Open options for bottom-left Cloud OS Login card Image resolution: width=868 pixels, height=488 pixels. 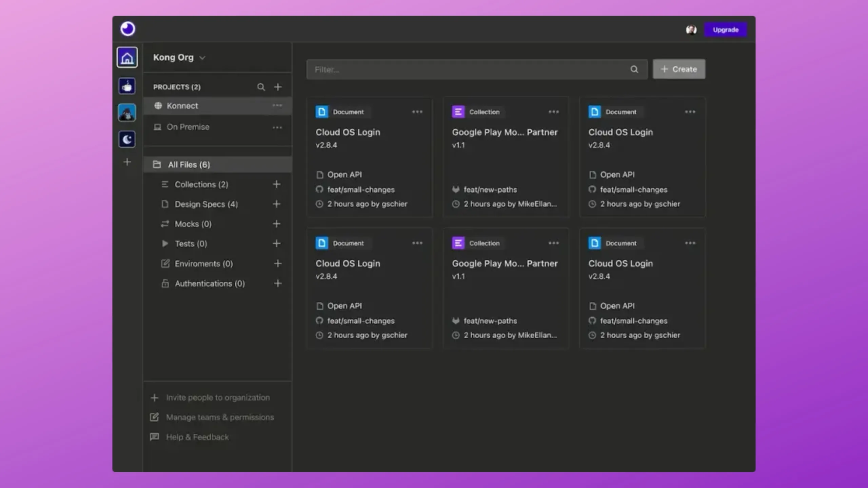point(417,243)
